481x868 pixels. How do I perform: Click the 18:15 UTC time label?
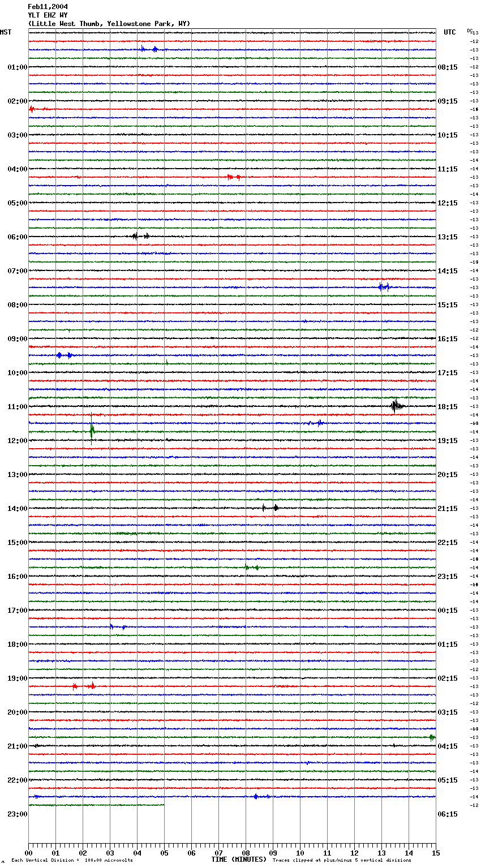pyautogui.click(x=448, y=407)
